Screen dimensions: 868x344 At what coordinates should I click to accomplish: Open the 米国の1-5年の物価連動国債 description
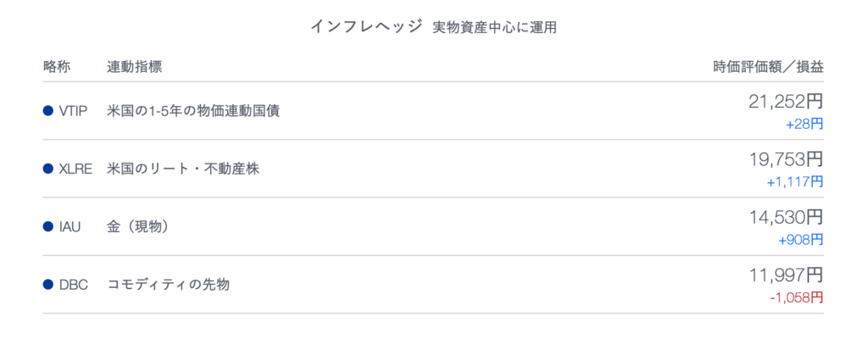pyautogui.click(x=193, y=111)
